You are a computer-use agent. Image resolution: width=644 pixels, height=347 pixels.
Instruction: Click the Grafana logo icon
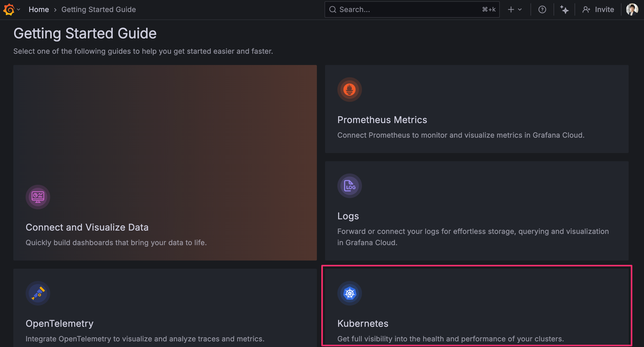click(9, 9)
